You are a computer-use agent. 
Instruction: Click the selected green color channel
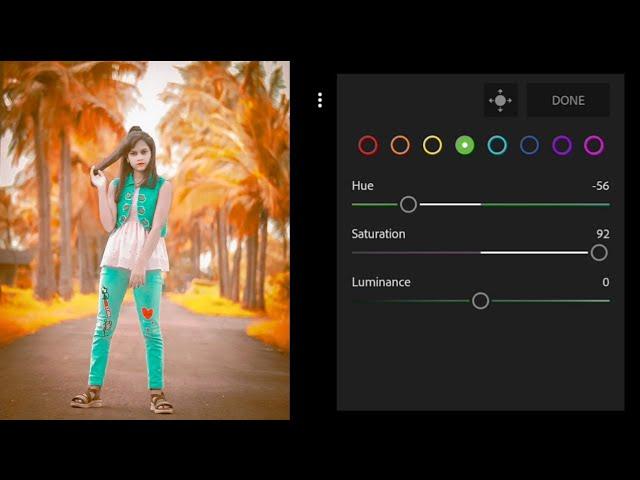[464, 145]
